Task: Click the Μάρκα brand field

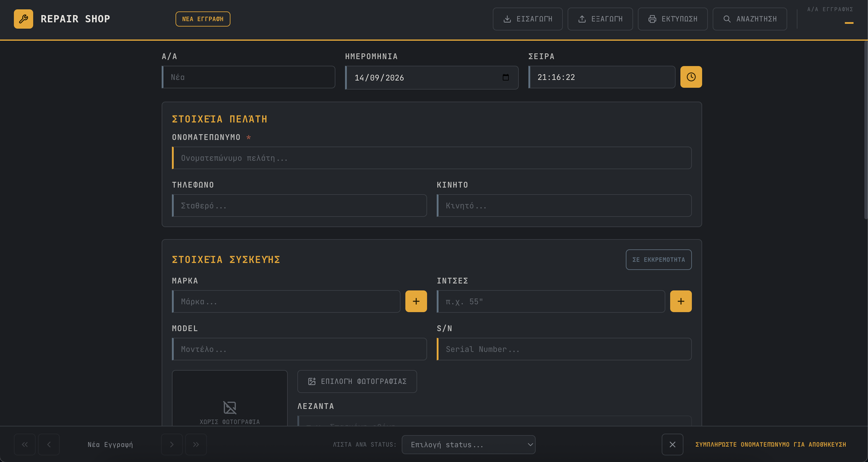Action: tap(286, 301)
